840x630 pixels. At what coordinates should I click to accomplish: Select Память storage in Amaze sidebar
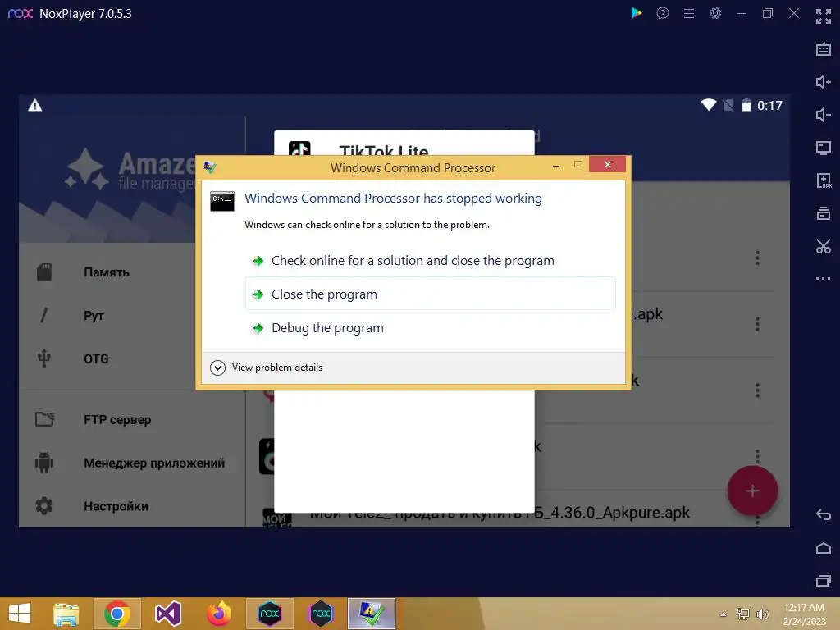tap(107, 272)
